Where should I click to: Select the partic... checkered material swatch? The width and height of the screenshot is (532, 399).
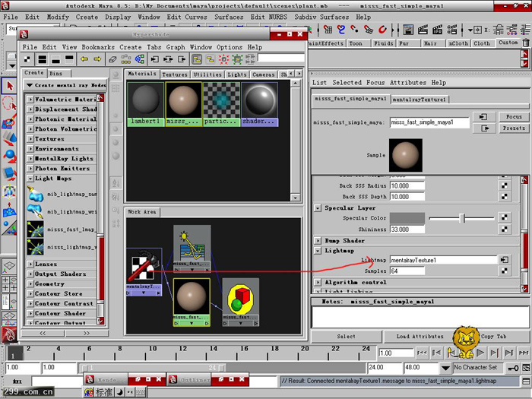click(x=222, y=104)
